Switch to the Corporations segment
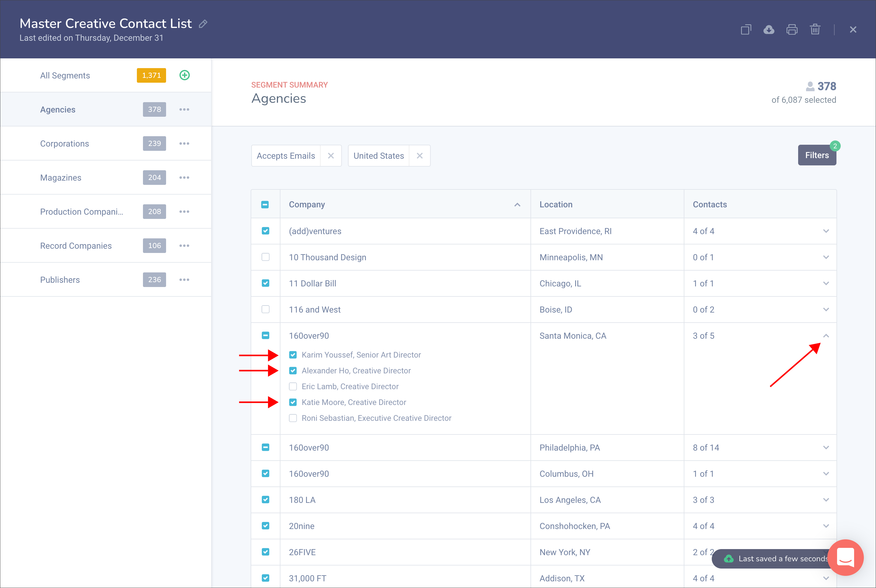This screenshot has height=588, width=876. (x=64, y=144)
